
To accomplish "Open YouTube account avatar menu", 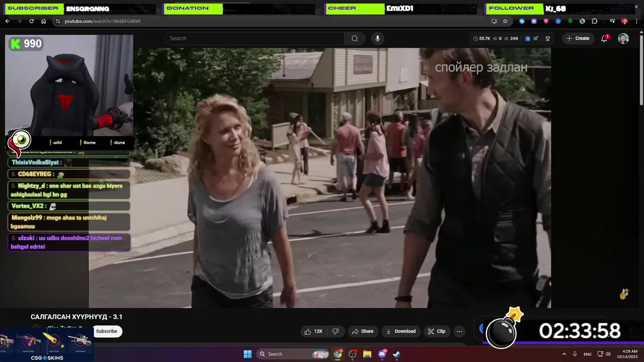I will [623, 38].
